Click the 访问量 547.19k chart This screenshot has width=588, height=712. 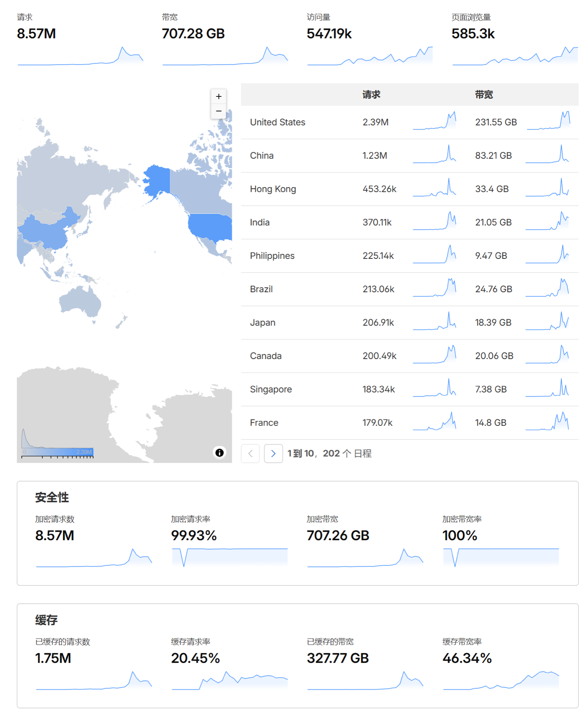point(370,57)
